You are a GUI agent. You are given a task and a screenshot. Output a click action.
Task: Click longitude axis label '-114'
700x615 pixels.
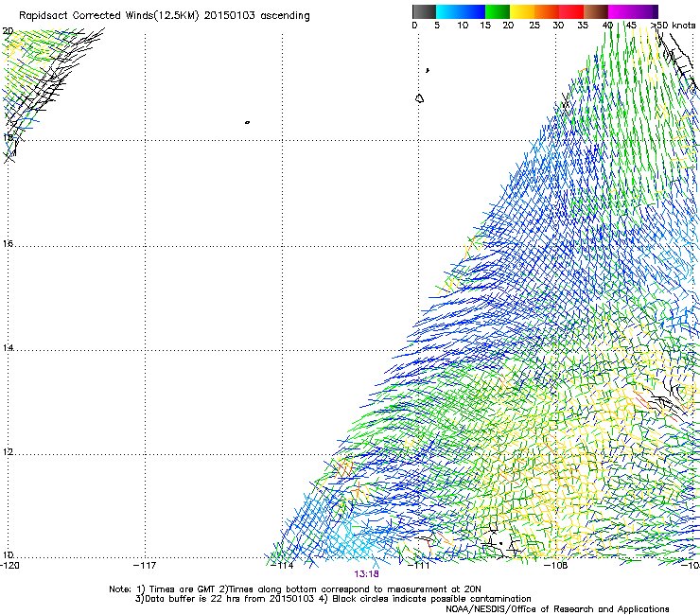pyautogui.click(x=283, y=566)
